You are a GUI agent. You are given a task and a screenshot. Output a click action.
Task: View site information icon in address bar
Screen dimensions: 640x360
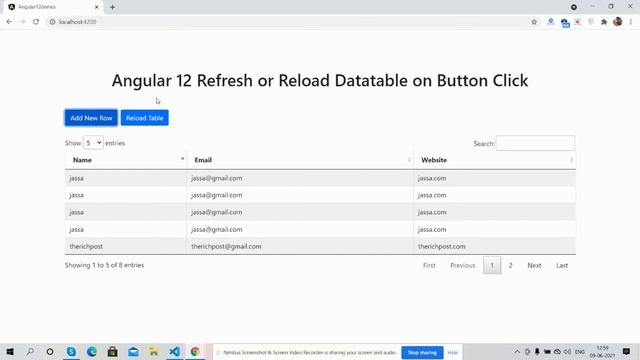click(52, 22)
